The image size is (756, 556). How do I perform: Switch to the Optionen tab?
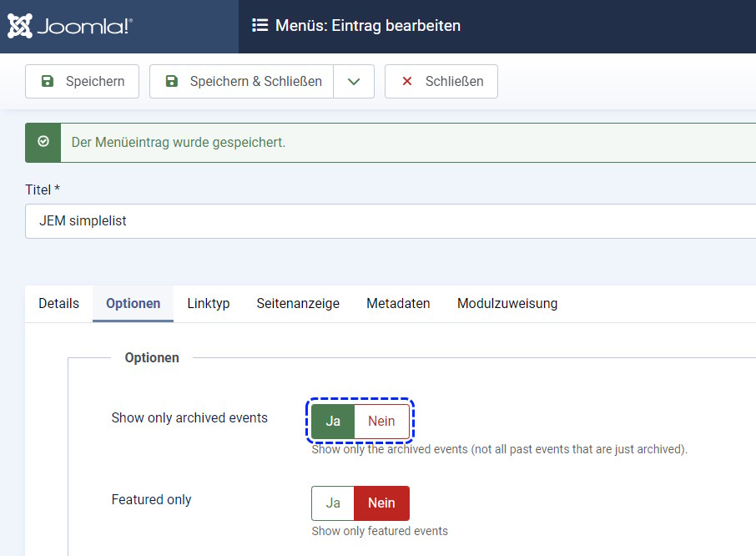pyautogui.click(x=133, y=304)
